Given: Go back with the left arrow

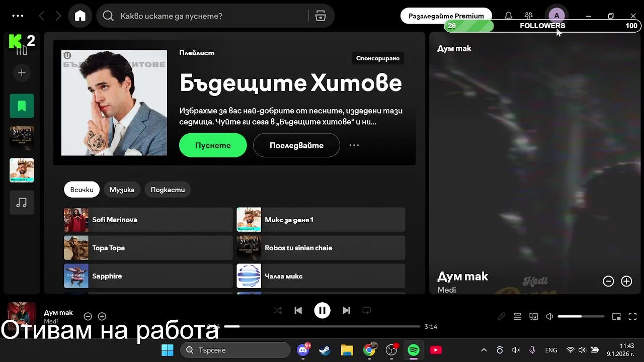Looking at the screenshot, I should coord(42,16).
